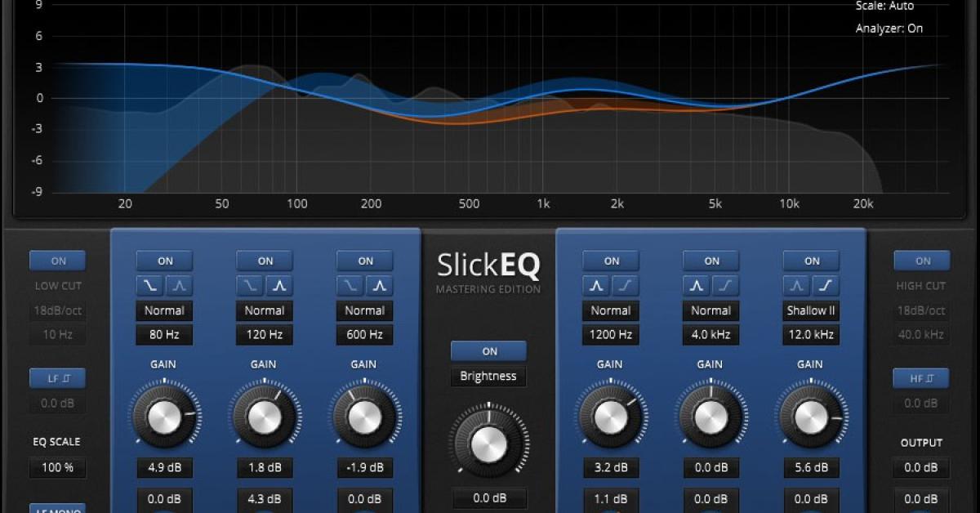Toggle ON switch of the 80 Hz band
Screen dimensions: 980x513
pos(165,261)
